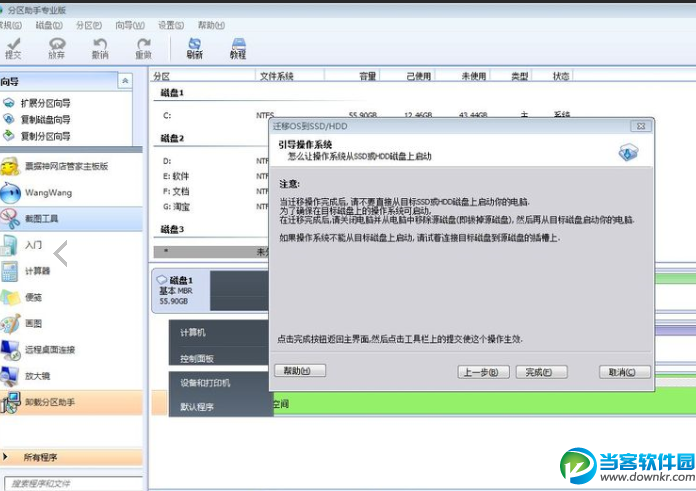Launch 扩展分区向导 wizard
The height and width of the screenshot is (491, 696).
[45, 103]
